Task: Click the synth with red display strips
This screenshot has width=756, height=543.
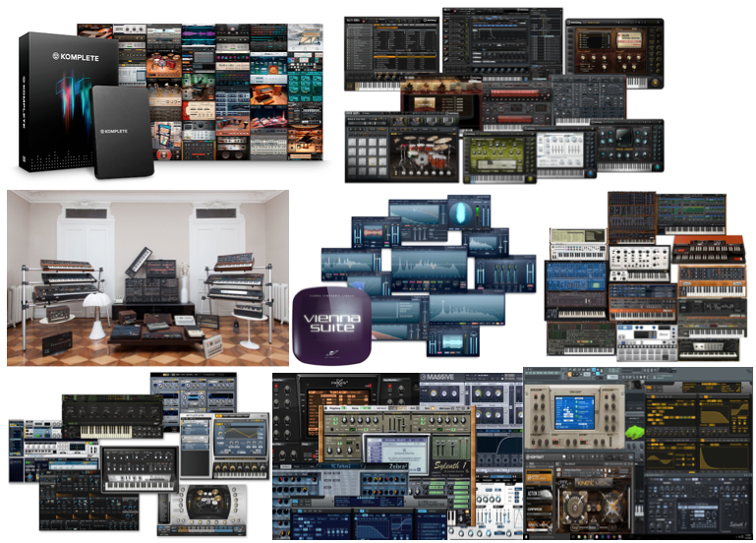Action: point(517,106)
